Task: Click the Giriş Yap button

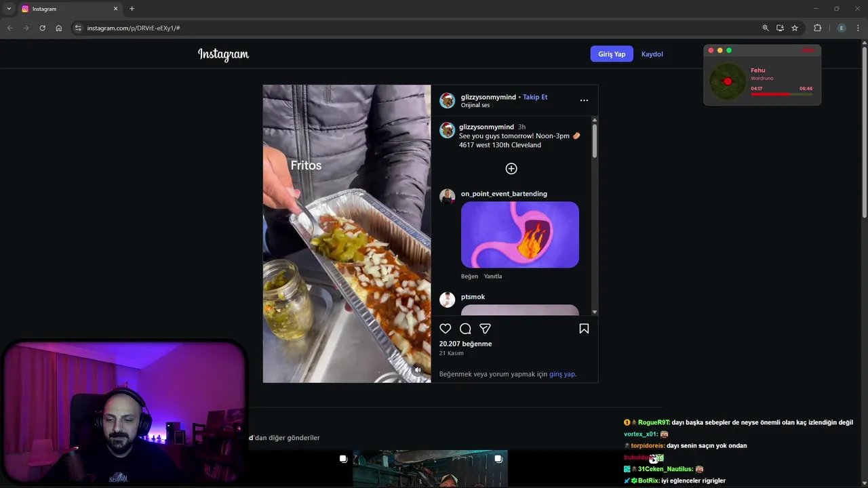Action: pyautogui.click(x=612, y=54)
